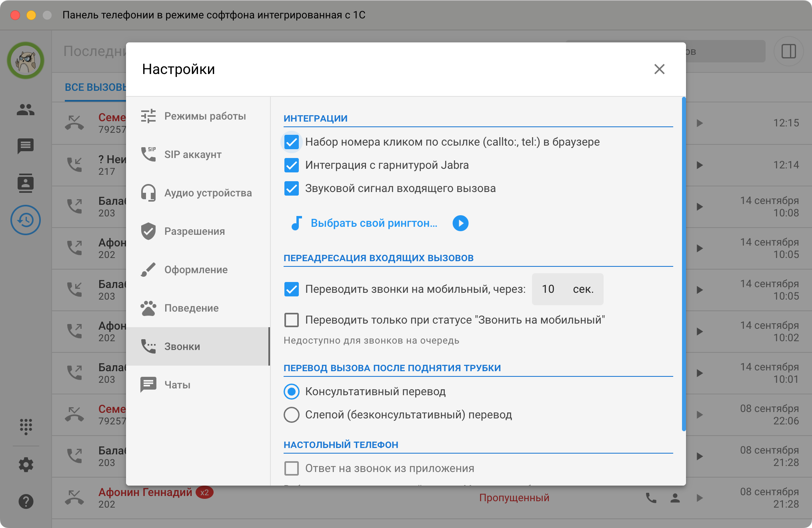Expand the 14 сентября 10:01 call arrow
The image size is (812, 528).
click(x=700, y=373)
